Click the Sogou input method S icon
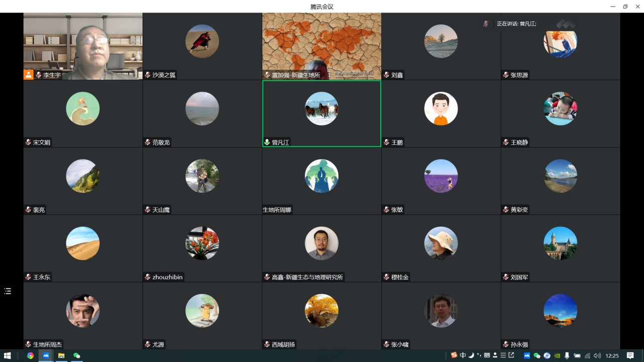644x362 pixels. click(x=454, y=356)
